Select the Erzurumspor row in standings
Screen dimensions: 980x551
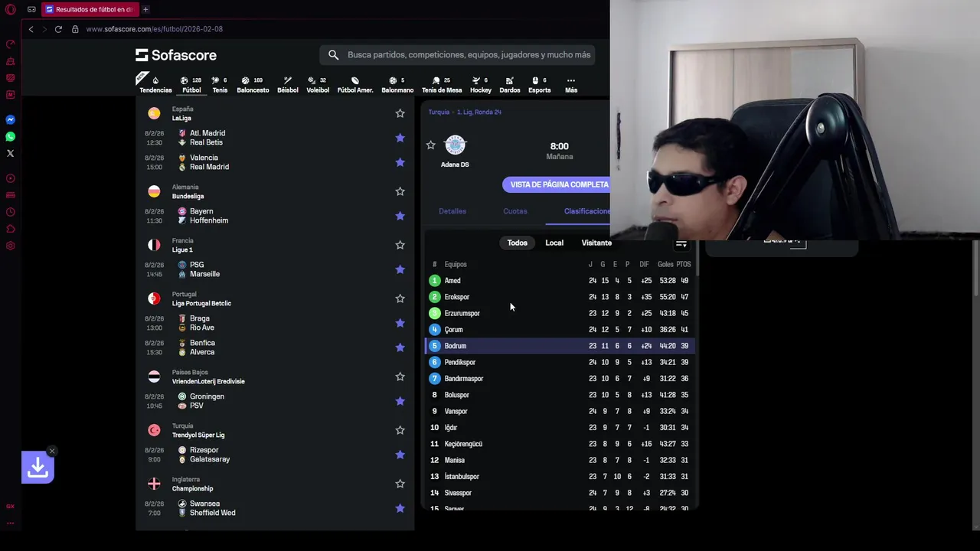point(560,313)
